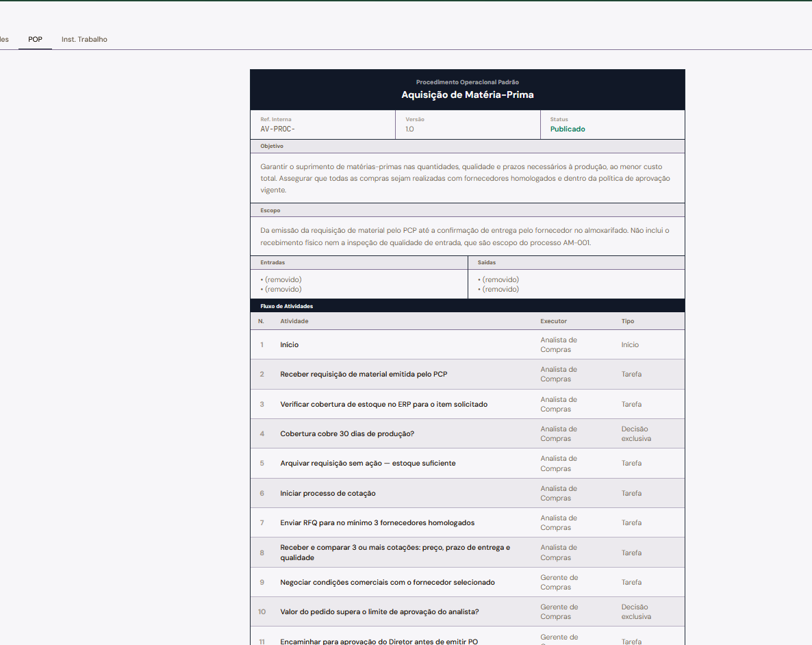Select the document title Aquisição de Matéria-Prima
This screenshot has height=645, width=812.
tap(467, 94)
